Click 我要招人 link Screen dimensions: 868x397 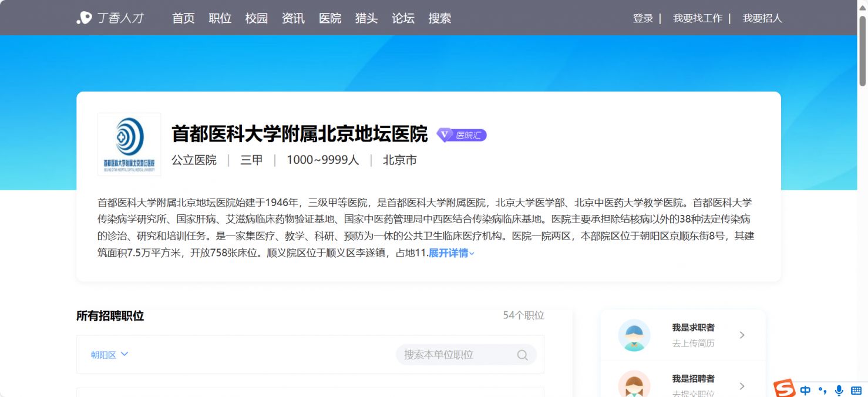pyautogui.click(x=762, y=18)
